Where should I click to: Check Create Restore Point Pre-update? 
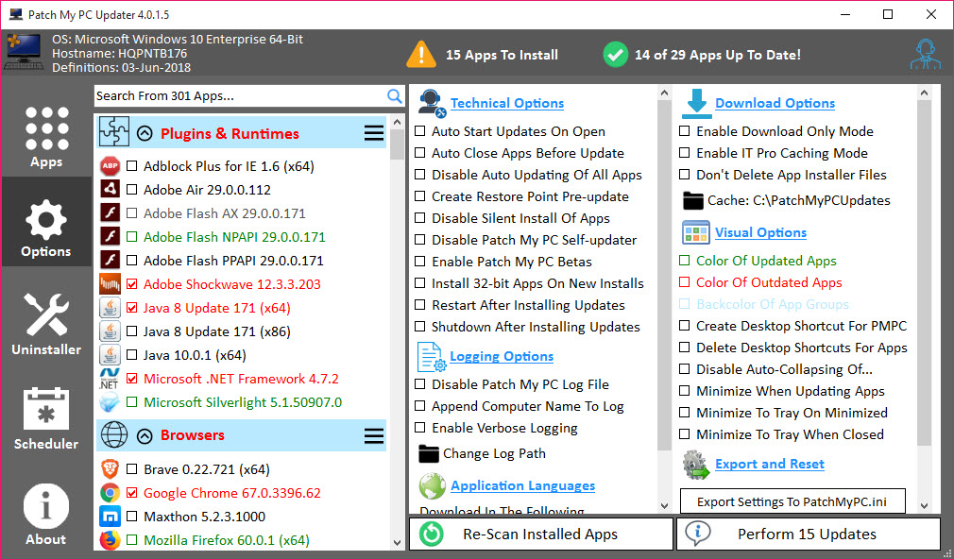[x=419, y=196]
